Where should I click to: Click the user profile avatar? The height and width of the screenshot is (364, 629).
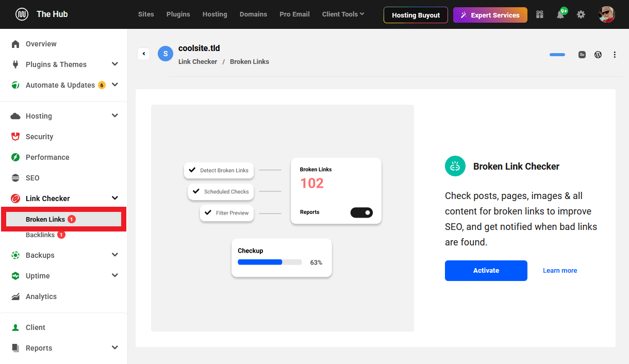[606, 14]
